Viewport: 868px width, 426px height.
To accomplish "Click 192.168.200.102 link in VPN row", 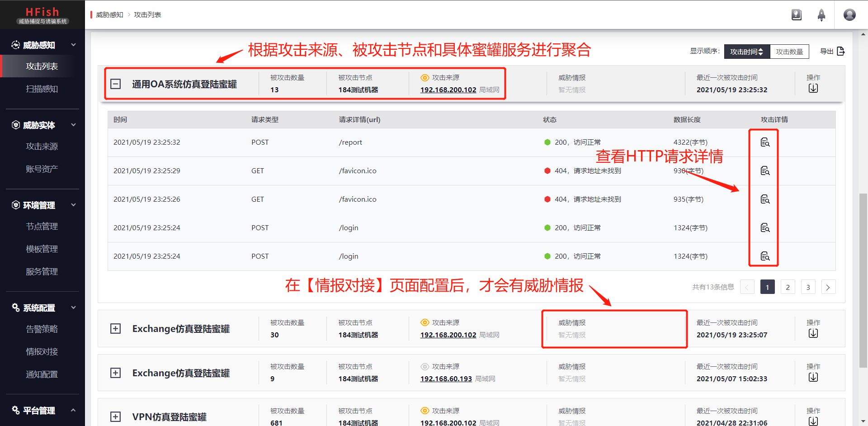I will pos(448,423).
